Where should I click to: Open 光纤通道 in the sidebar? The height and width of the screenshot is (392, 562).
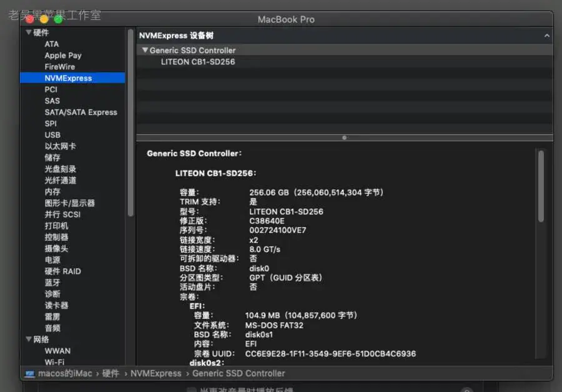[x=60, y=180]
